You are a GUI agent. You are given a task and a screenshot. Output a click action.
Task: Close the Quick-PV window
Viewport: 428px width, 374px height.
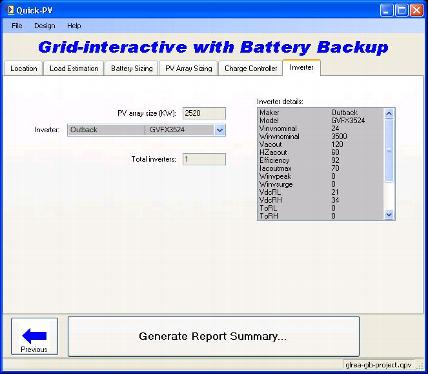click(417, 11)
